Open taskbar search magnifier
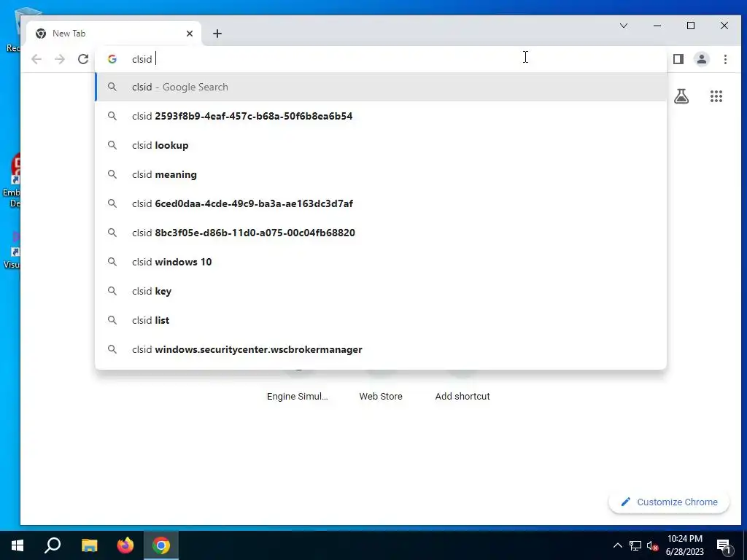The image size is (747, 560). 53,545
